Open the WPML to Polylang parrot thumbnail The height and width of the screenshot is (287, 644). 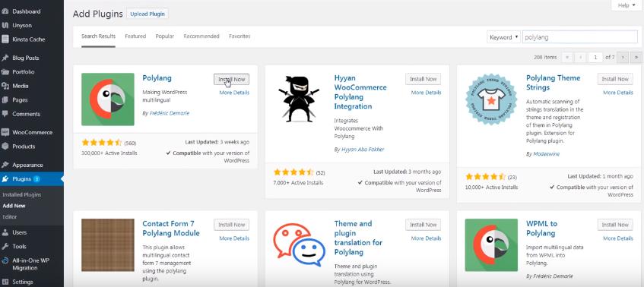click(x=491, y=244)
